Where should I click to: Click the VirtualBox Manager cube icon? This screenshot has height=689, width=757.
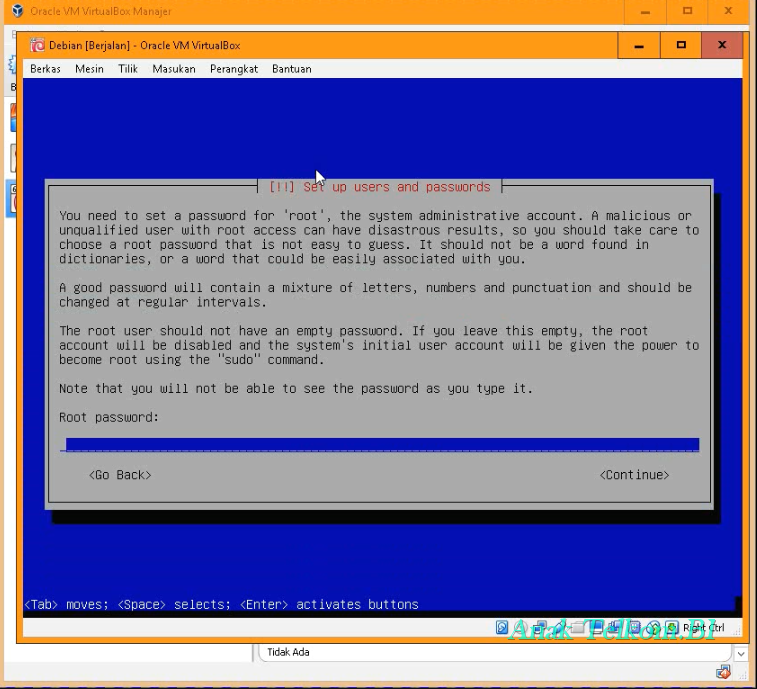coord(18,11)
